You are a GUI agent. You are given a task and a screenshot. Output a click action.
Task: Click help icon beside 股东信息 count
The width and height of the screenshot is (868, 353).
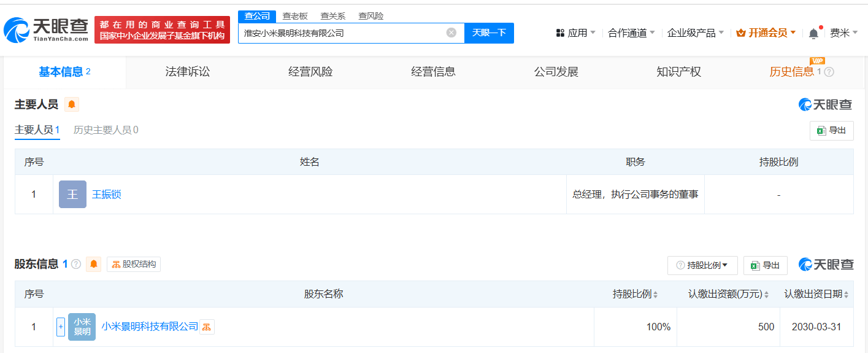coord(76,264)
